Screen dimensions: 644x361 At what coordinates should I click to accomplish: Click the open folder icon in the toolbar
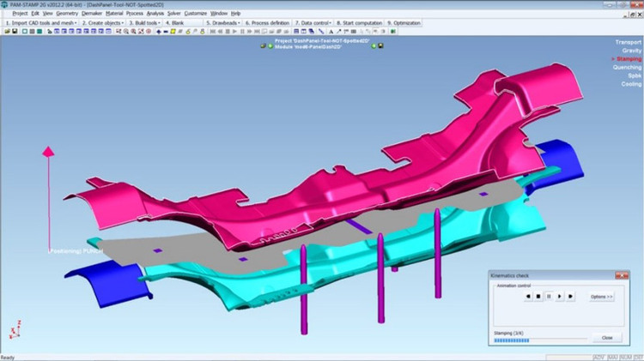click(x=6, y=31)
